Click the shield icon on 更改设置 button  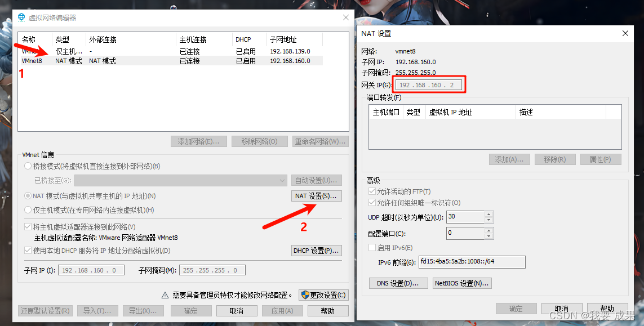305,295
